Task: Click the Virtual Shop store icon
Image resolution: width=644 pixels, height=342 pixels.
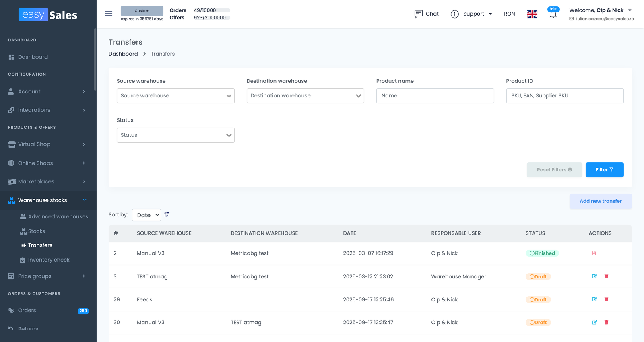Action: tap(12, 144)
